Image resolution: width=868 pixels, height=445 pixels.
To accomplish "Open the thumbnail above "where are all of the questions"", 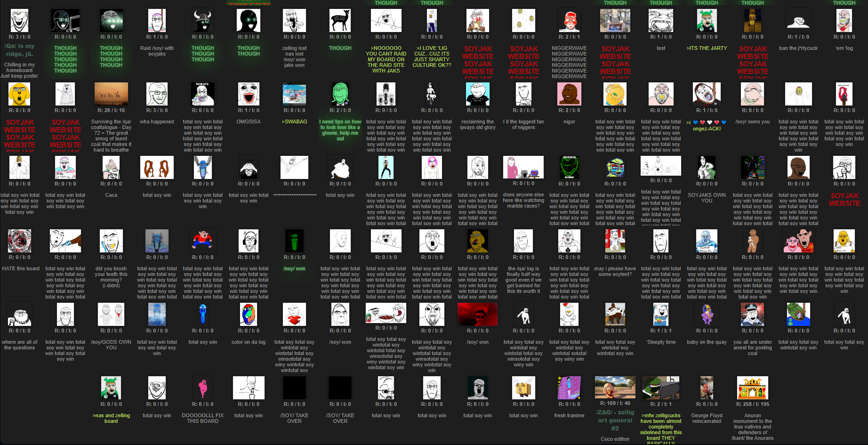I will [x=20, y=315].
